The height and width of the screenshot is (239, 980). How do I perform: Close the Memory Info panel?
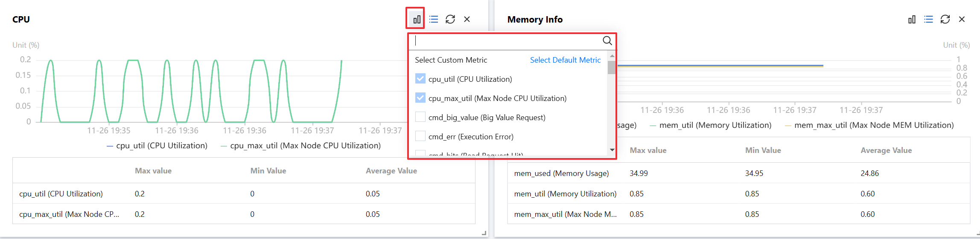962,19
